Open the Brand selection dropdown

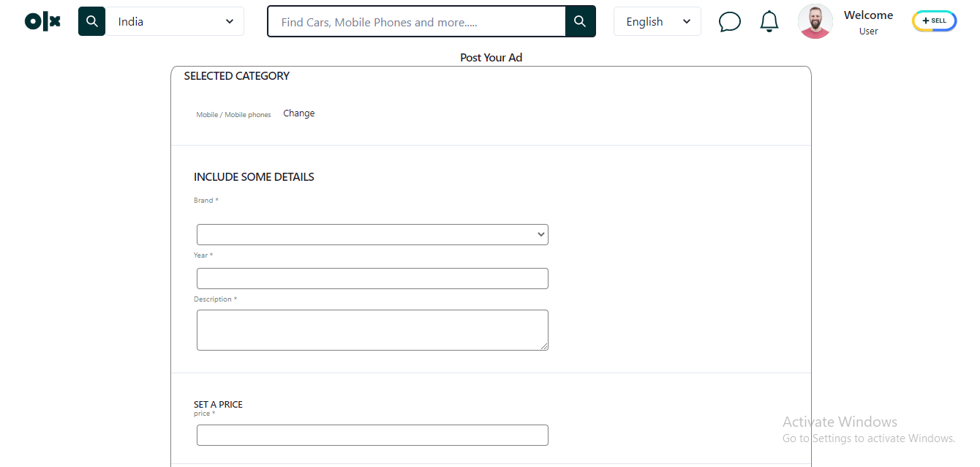point(372,234)
